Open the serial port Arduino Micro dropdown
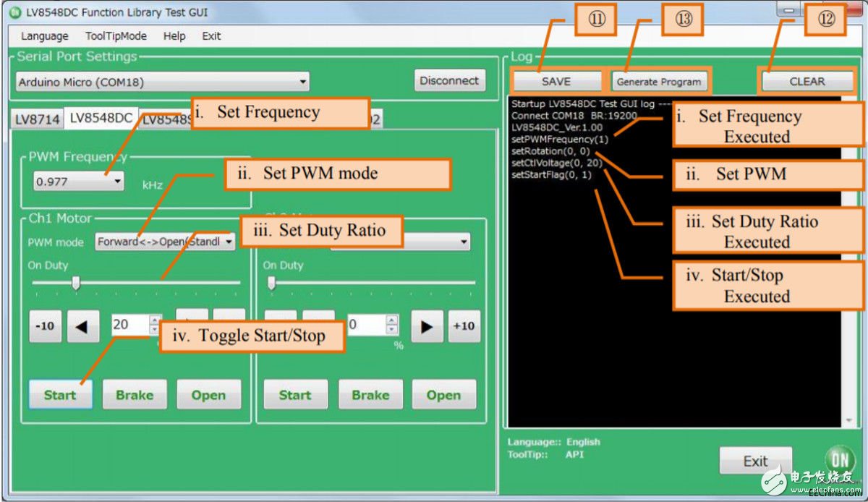 coord(163,82)
